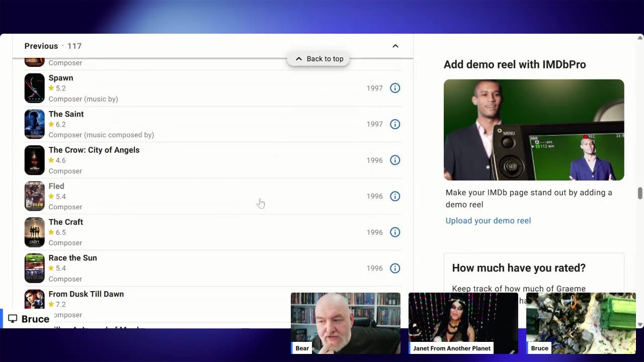Open the Fled title link
Screen dimensions: 644x362
(56, 186)
